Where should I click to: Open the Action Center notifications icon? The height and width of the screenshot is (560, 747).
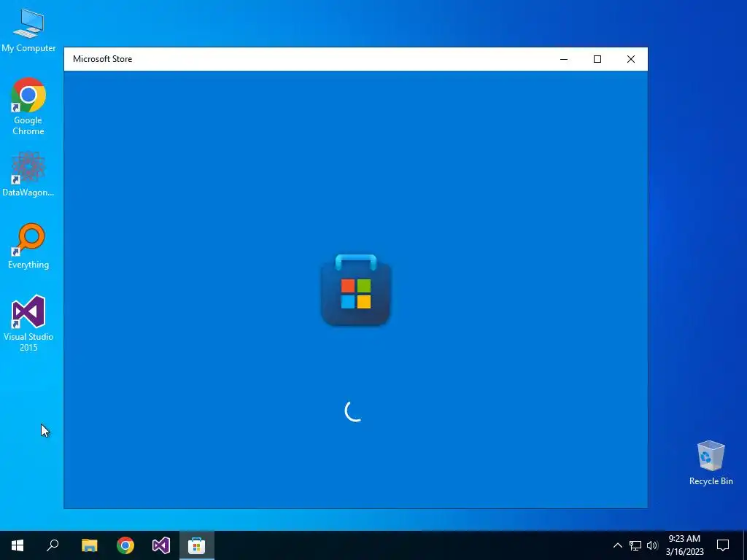point(723,545)
